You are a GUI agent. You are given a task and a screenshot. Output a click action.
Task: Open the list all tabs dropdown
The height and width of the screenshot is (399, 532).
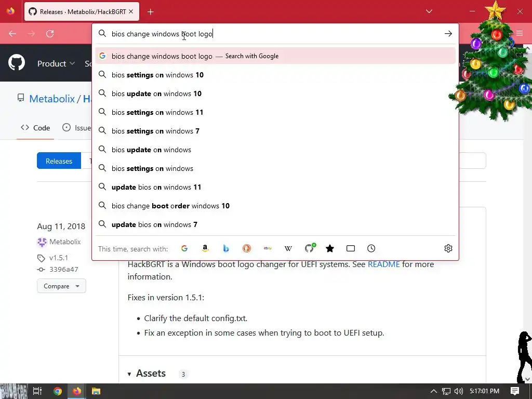coord(429,11)
